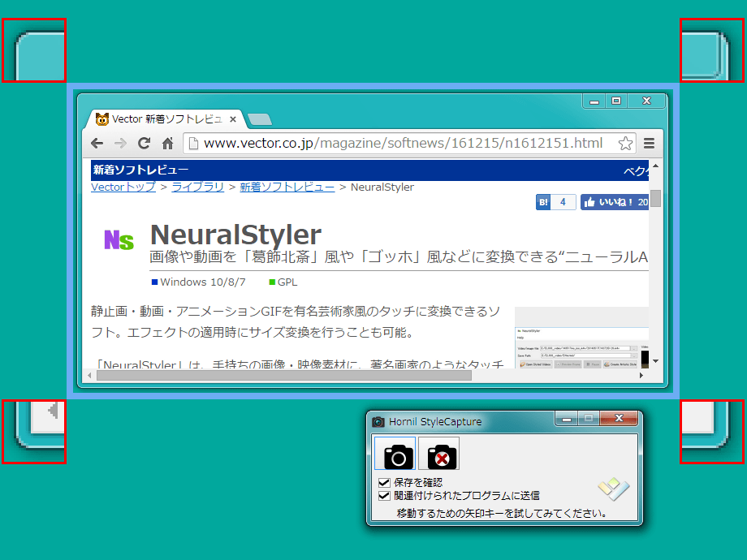This screenshot has height=560, width=747.
Task: Maximize the browser window
Action: [616, 101]
